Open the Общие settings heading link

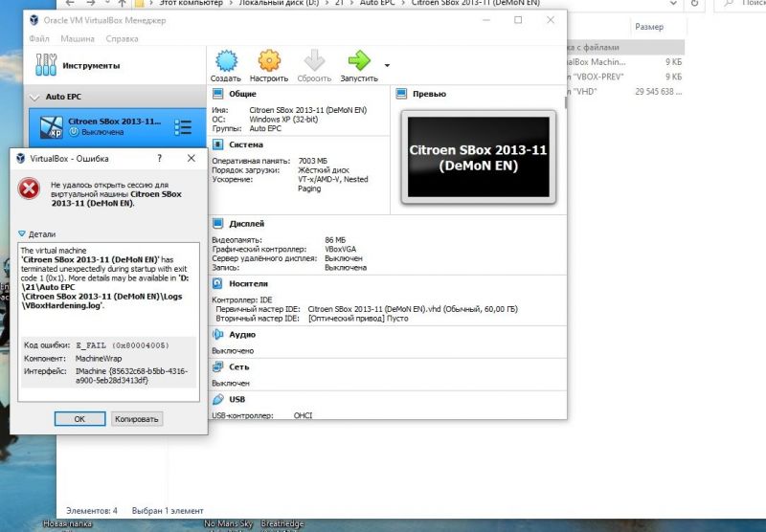(242, 94)
